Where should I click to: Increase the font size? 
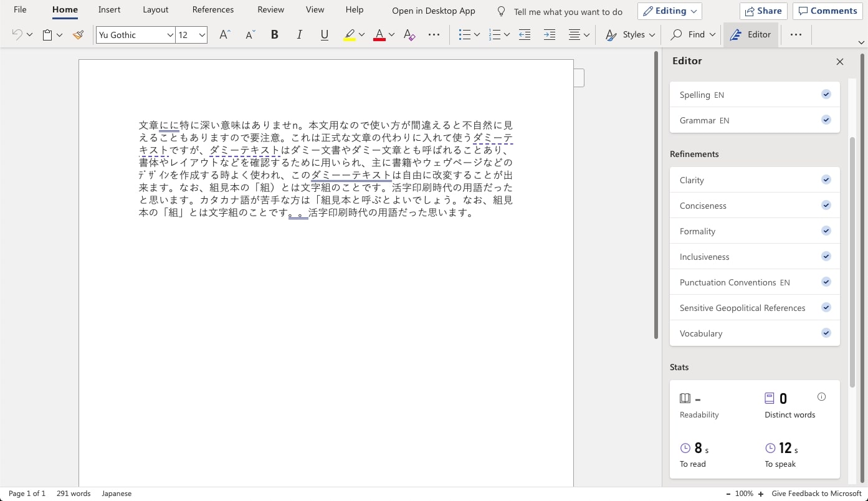pos(224,35)
